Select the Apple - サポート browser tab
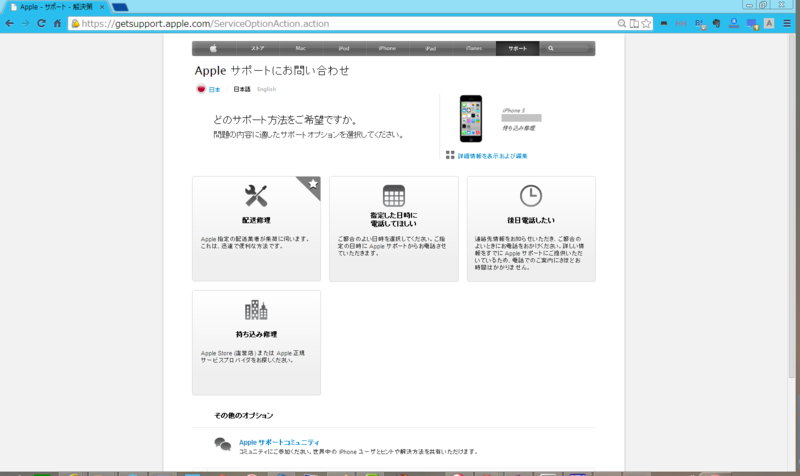Screen dimensions: 800x476 [55, 7]
